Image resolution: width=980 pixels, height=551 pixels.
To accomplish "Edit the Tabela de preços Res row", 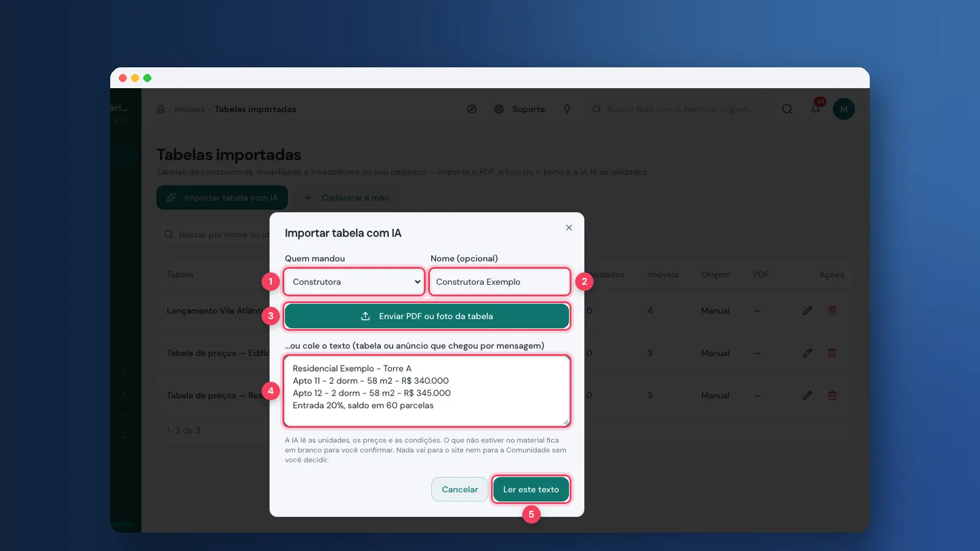I will (808, 395).
